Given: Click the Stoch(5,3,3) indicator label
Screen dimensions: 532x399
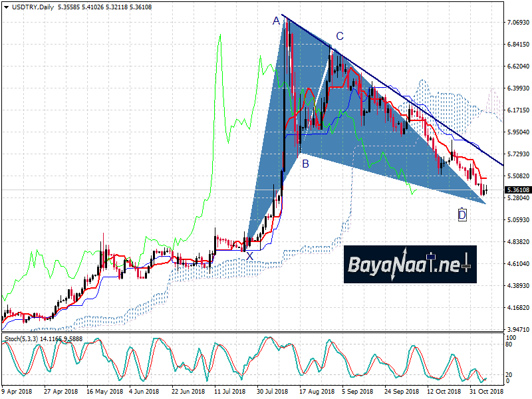Looking at the screenshot, I should pyautogui.click(x=24, y=339).
